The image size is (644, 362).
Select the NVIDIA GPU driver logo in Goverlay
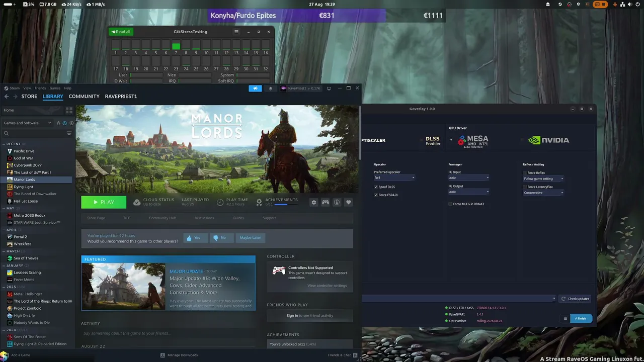coord(548,140)
